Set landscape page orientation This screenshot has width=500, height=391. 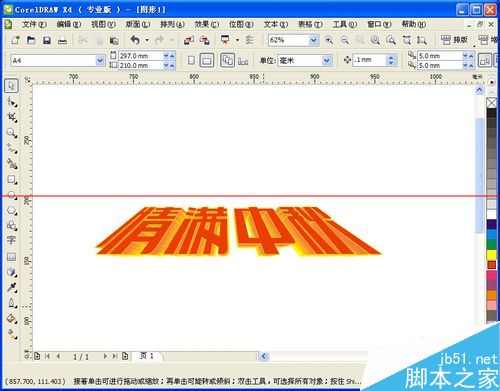click(207, 60)
